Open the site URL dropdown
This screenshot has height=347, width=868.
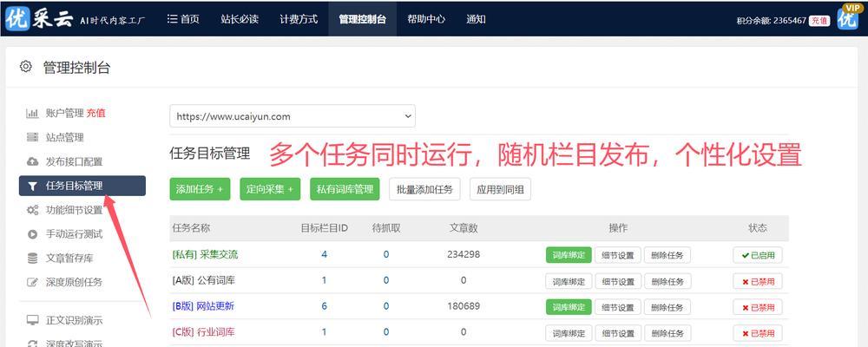click(x=293, y=116)
